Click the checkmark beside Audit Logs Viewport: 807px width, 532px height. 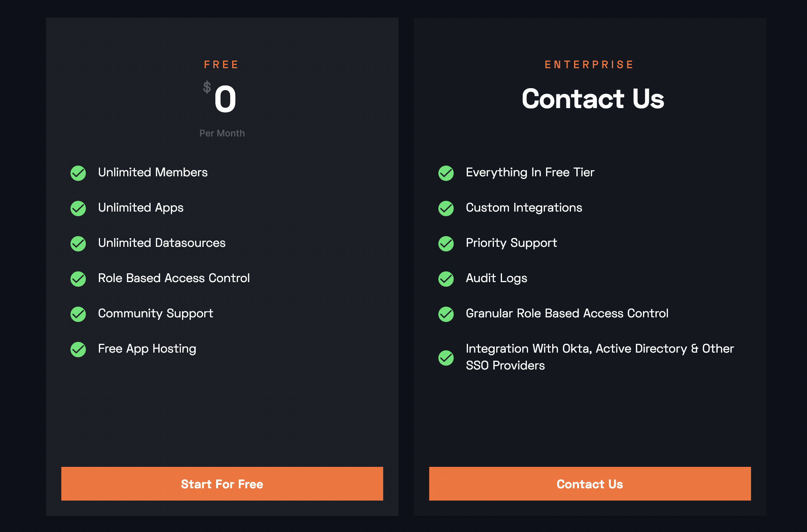point(445,279)
